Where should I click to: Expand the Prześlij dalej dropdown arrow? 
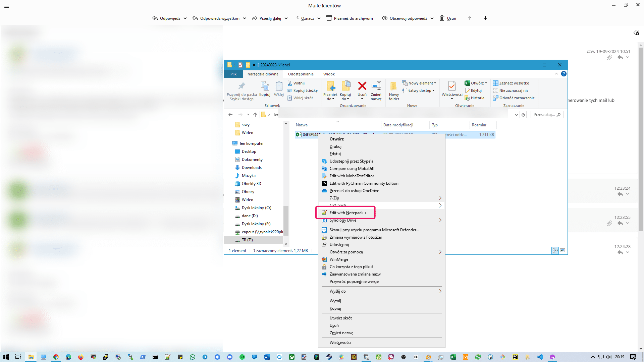(286, 18)
